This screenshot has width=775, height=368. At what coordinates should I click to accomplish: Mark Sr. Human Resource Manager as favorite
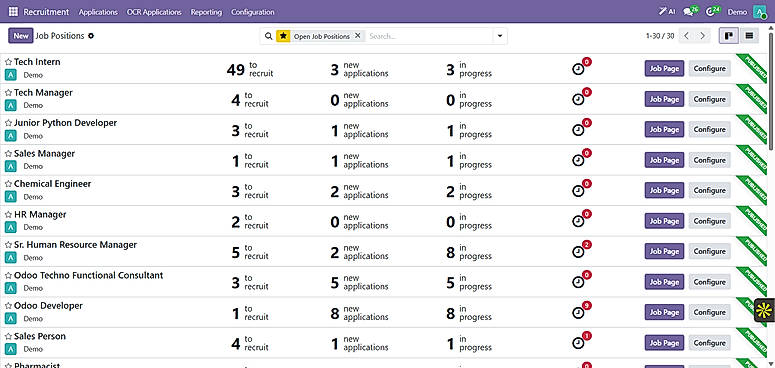pyautogui.click(x=8, y=245)
